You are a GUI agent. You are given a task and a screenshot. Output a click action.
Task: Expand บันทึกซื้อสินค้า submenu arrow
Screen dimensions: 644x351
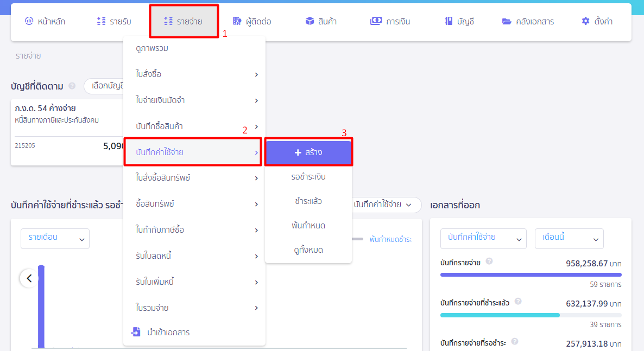tap(256, 126)
